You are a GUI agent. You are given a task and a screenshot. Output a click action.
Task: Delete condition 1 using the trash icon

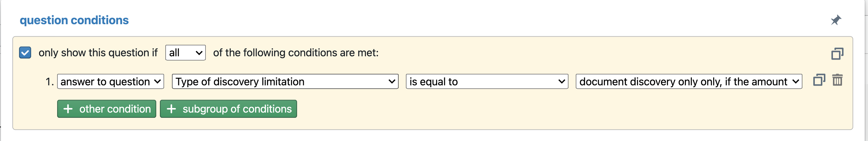pos(837,80)
